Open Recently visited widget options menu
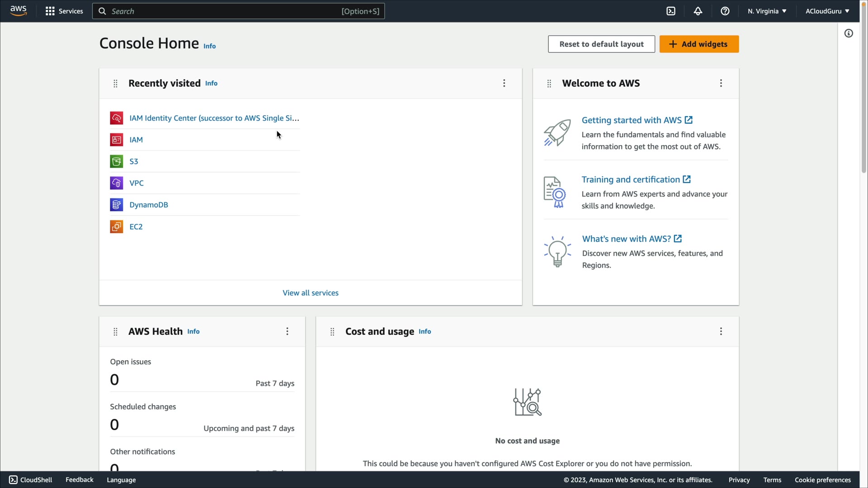Screen dimensions: 868x488 tap(504, 83)
